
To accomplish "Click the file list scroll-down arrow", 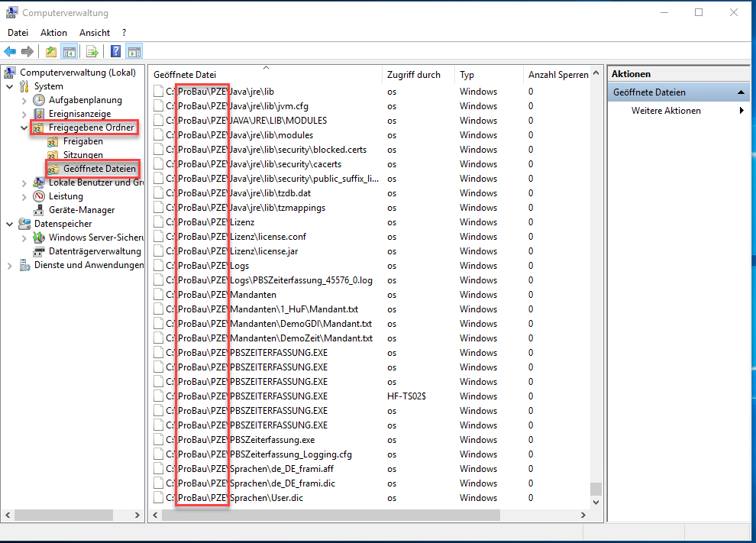I will click(x=596, y=503).
